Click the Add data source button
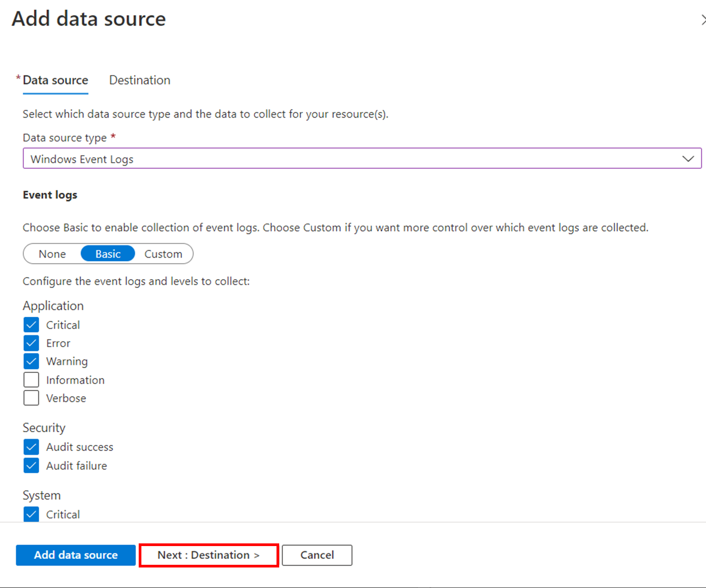This screenshot has height=588, width=706. click(x=76, y=555)
